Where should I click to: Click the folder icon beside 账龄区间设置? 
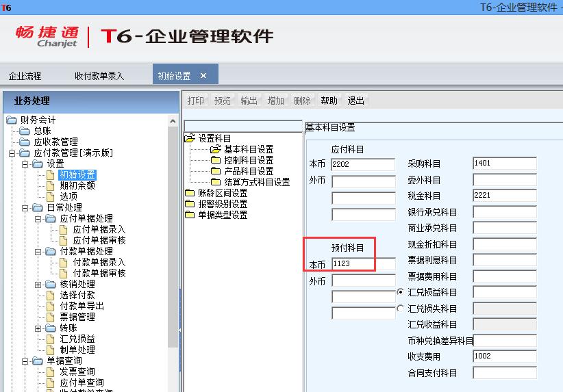point(190,193)
